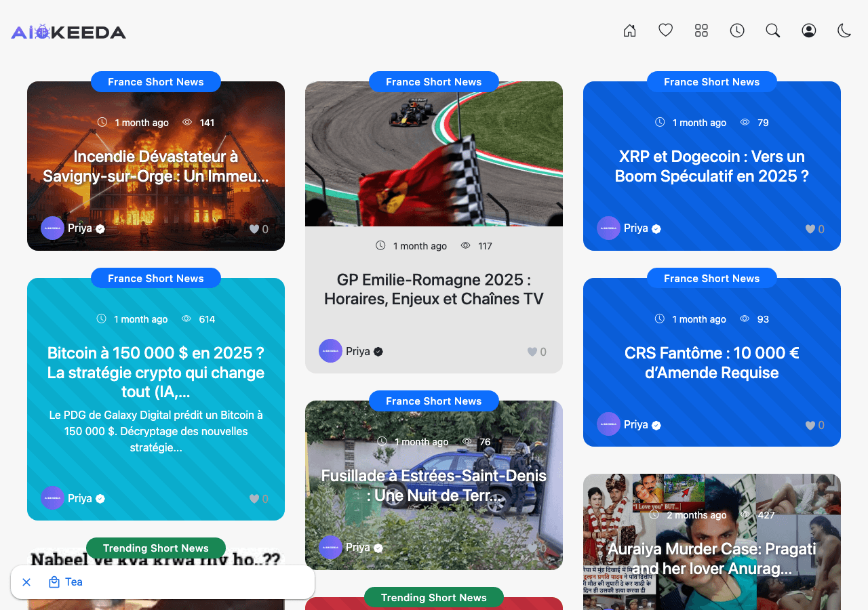Open Incendie Dévastateur à Savigny-sur-Orge headline
The width and height of the screenshot is (868, 610).
click(x=156, y=167)
